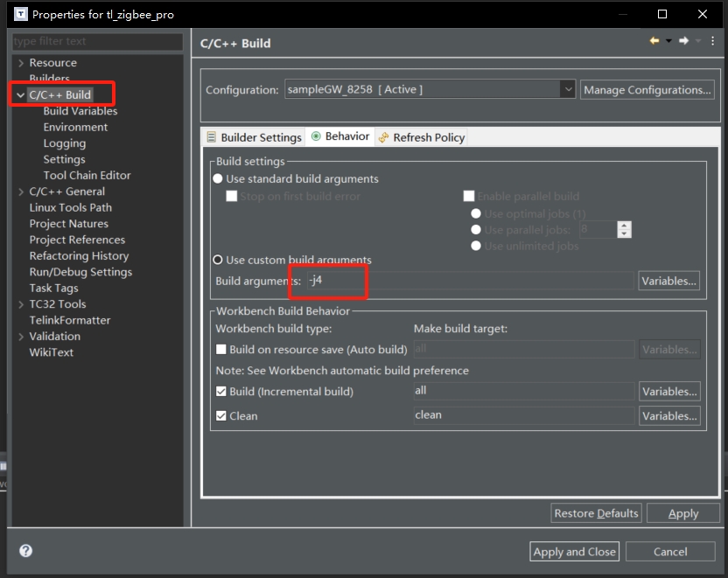The height and width of the screenshot is (578, 728).
Task: Open the back arrow history dropdown
Action: [668, 41]
